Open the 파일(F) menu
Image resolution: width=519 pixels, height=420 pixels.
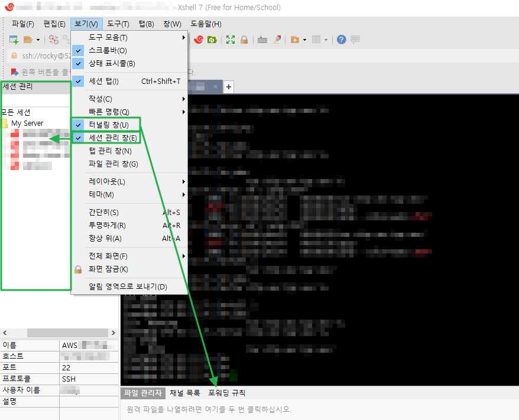pos(23,24)
